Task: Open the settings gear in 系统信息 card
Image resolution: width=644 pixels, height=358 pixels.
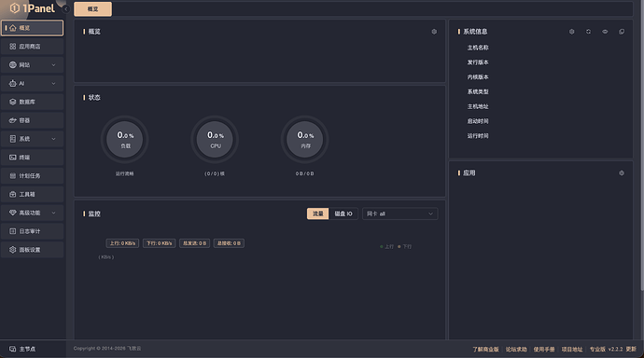Action: click(x=572, y=32)
